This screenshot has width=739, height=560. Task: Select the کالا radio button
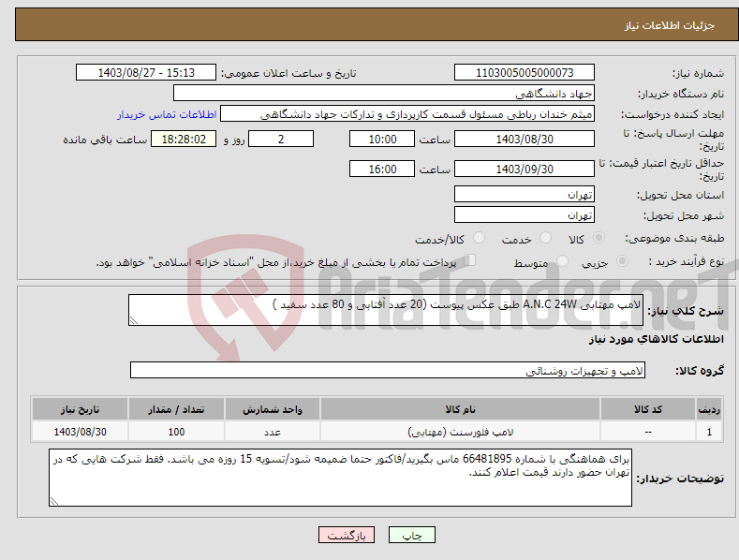pyautogui.click(x=599, y=238)
